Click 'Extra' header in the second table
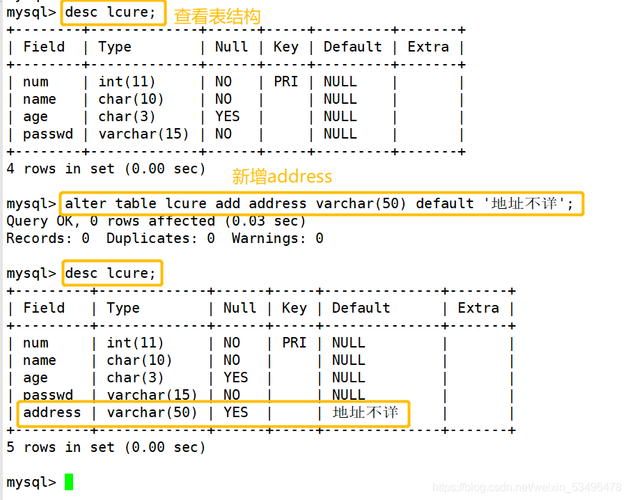The height and width of the screenshot is (500, 628). [x=478, y=308]
